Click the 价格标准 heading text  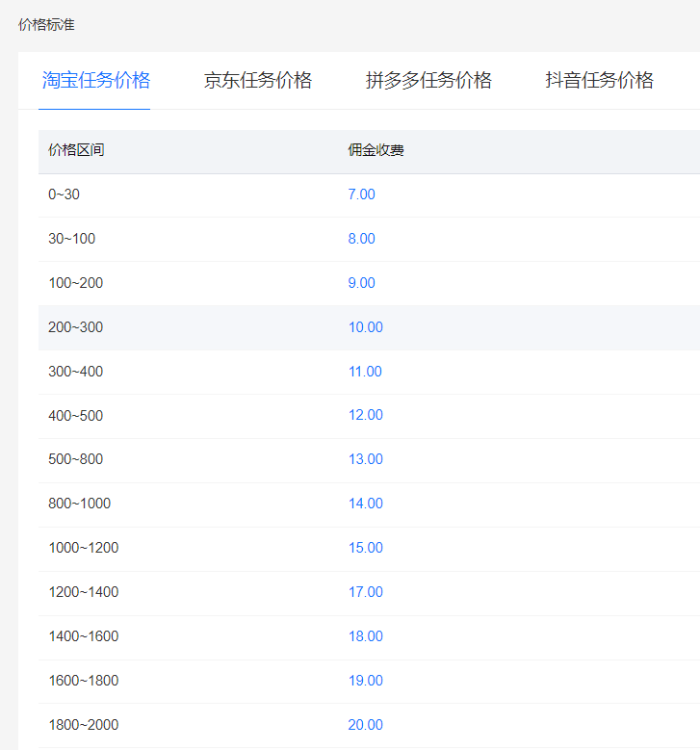[x=46, y=24]
